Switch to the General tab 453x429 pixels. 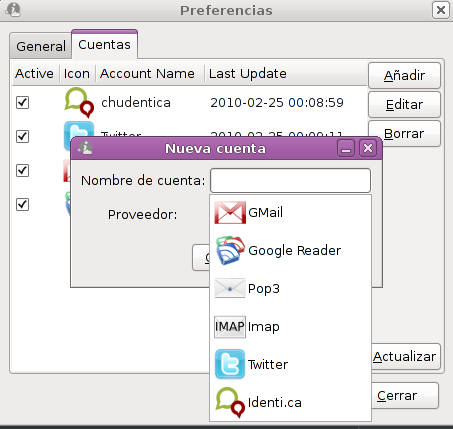pyautogui.click(x=41, y=46)
